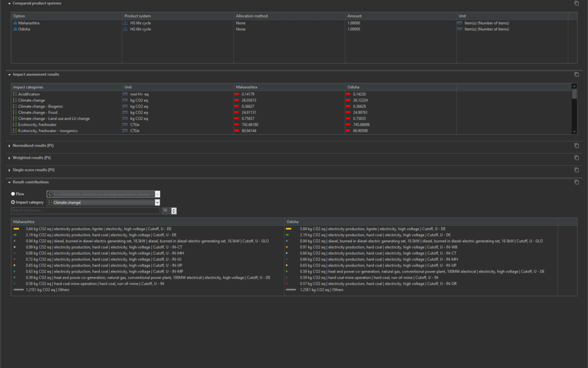Select the Climate change - Land use and LU change row
588x368 pixels.
(x=291, y=119)
